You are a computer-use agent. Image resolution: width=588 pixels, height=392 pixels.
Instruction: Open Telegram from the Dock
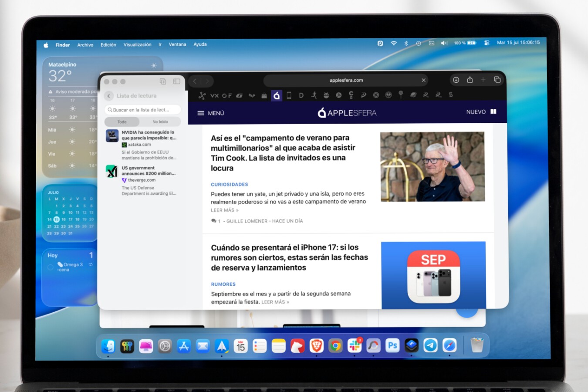430,345
